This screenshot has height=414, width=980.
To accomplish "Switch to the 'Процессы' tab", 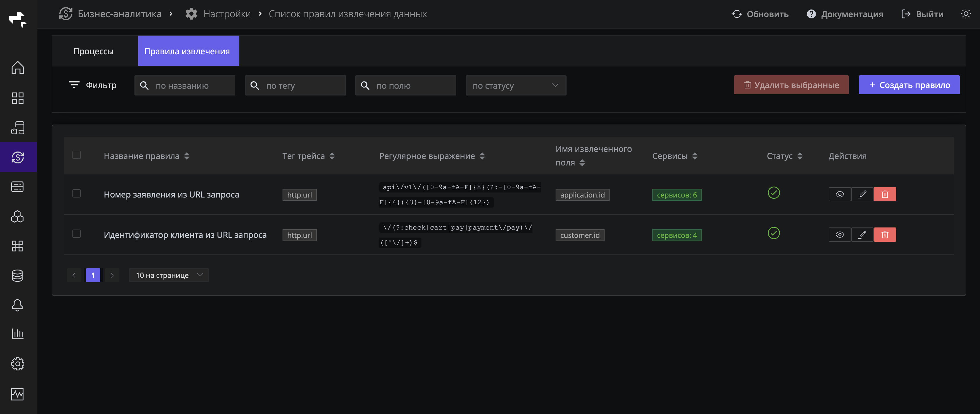I will tap(93, 51).
